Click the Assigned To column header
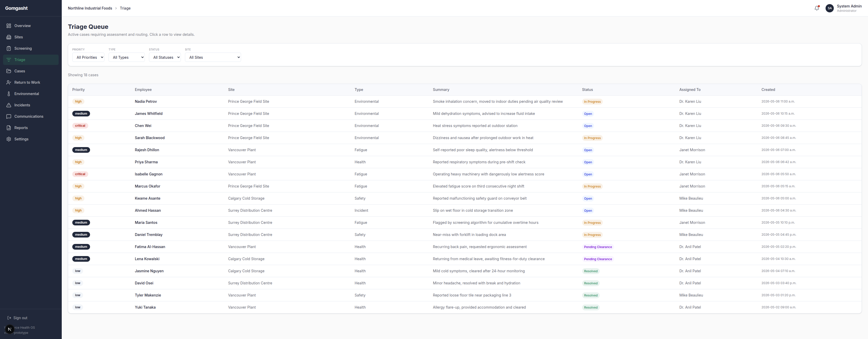 (690, 90)
